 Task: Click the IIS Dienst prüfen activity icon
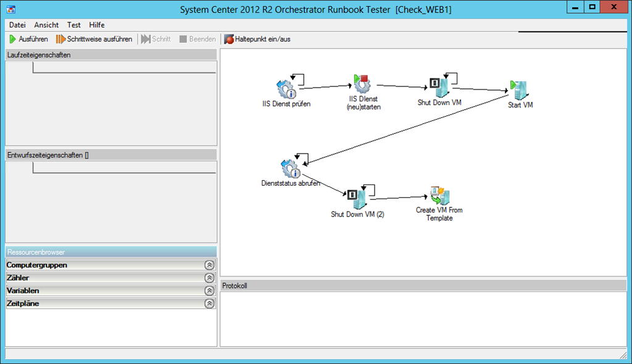coord(286,89)
